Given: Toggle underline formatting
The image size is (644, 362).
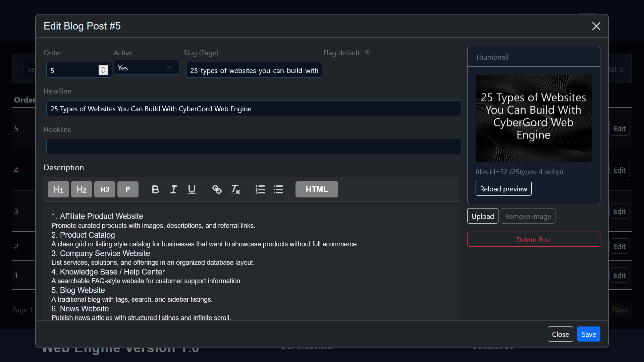Looking at the screenshot, I should (192, 189).
